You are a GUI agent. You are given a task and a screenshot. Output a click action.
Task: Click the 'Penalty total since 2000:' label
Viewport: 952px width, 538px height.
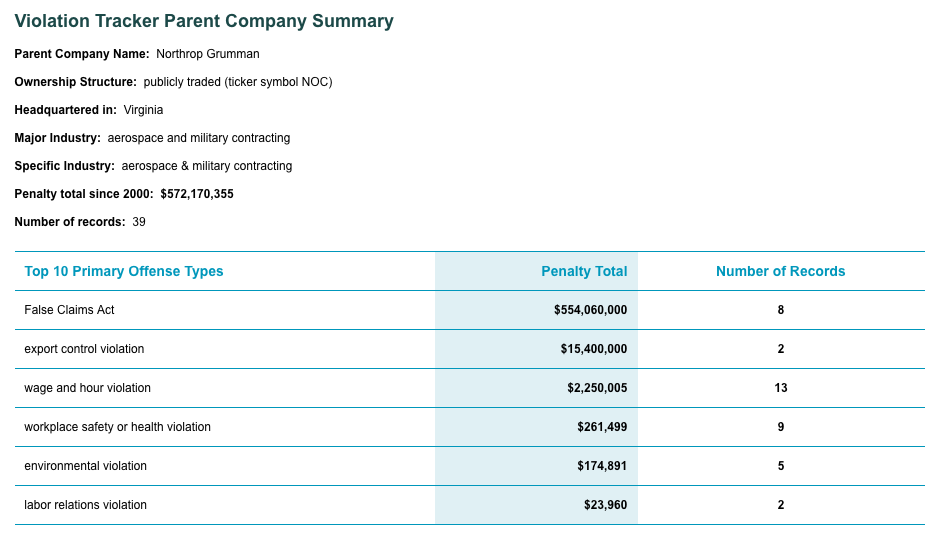[84, 194]
